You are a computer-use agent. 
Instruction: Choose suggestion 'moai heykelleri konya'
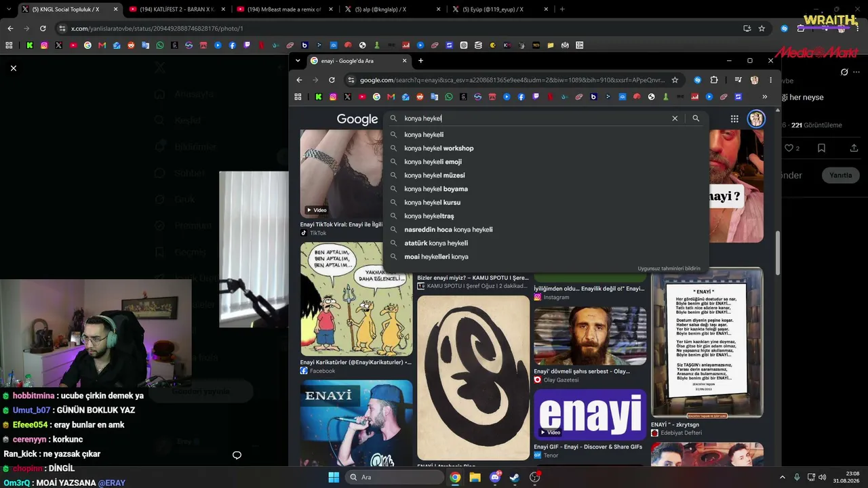436,257
